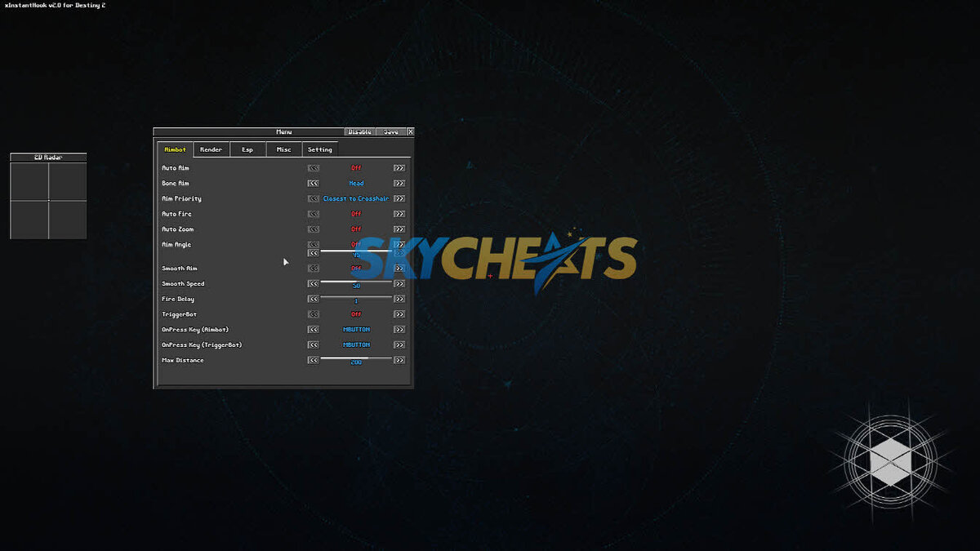Select next Bone Aim option with right arrow
Image resolution: width=980 pixels, height=551 pixels.
coord(399,184)
